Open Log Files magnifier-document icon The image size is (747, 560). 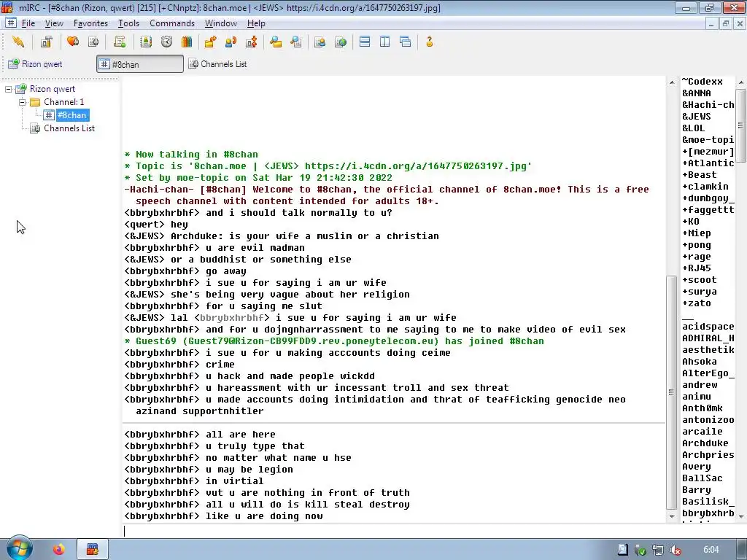[x=296, y=42]
